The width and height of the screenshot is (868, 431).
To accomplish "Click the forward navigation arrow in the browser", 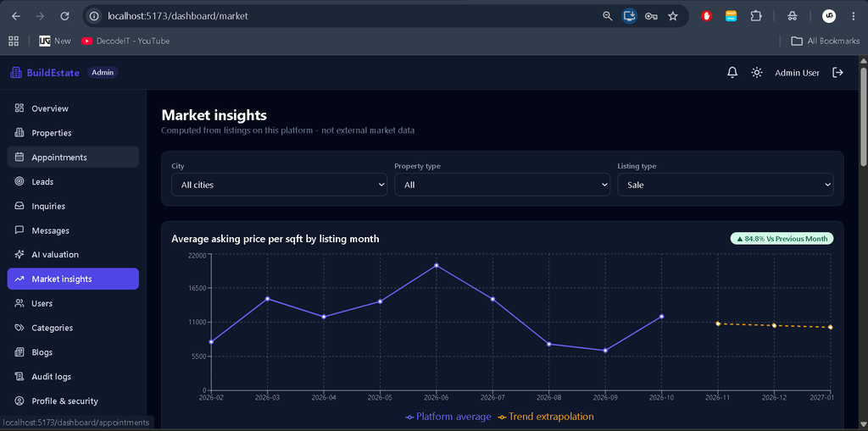I will pyautogui.click(x=40, y=16).
